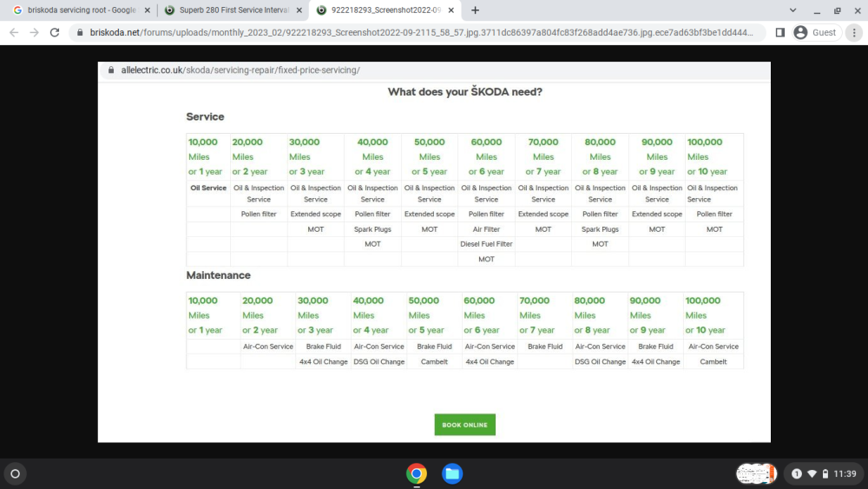Image resolution: width=868 pixels, height=489 pixels.
Task: Click the 'Air Filter' cell
Action: point(486,229)
